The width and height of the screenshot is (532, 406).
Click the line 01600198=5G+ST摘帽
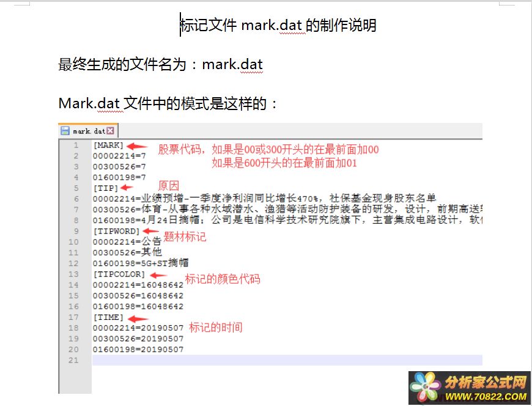coord(141,263)
